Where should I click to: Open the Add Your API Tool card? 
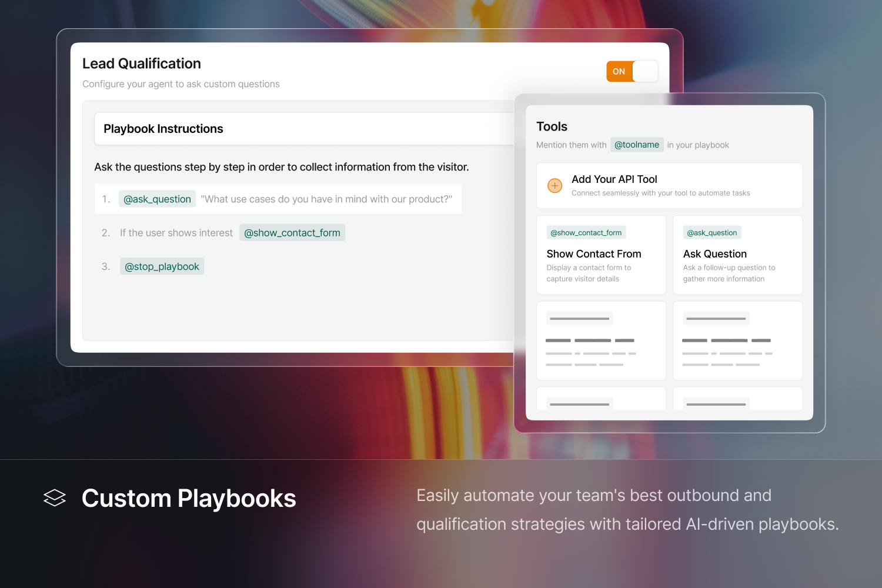[x=669, y=186]
